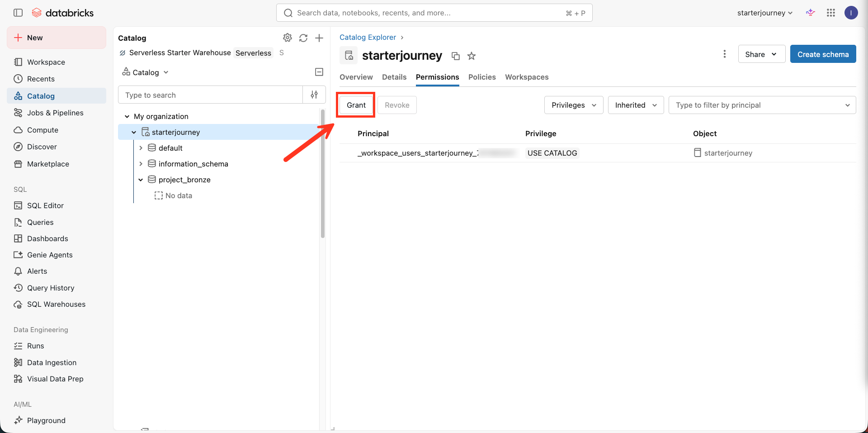Focus the catalog 'Type to search' field
Viewport: 868px width, 433px height.
pyautogui.click(x=210, y=95)
